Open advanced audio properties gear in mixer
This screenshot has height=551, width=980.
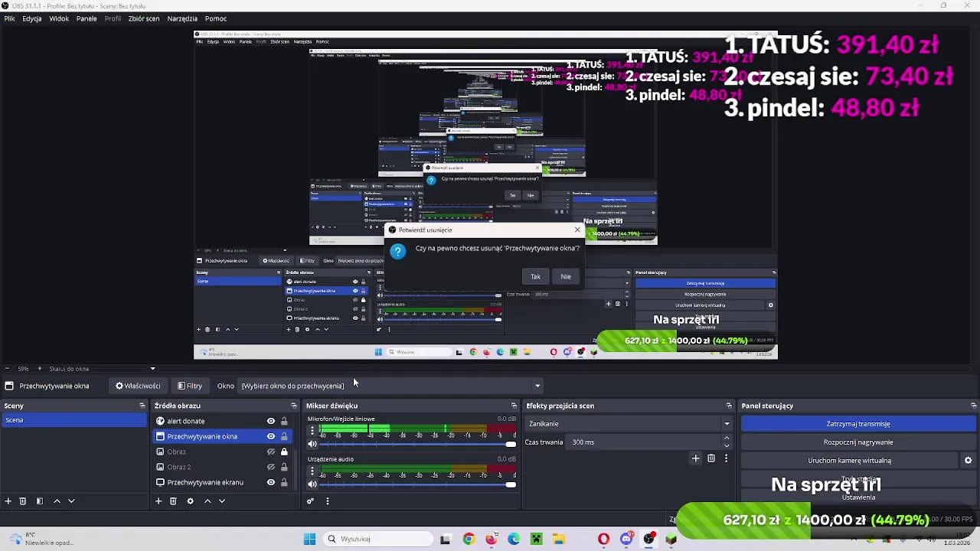coord(310,501)
